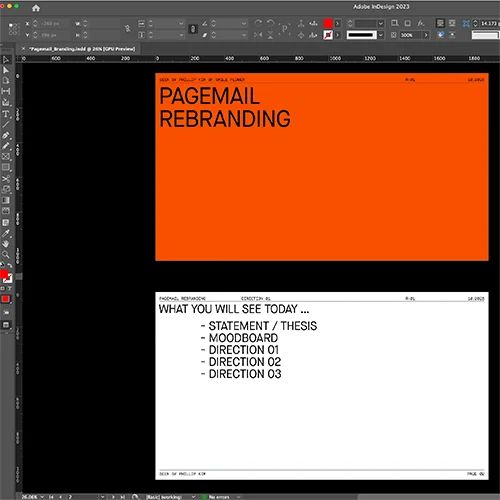Open stroke style dropdown
500x500 pixels.
tap(381, 35)
